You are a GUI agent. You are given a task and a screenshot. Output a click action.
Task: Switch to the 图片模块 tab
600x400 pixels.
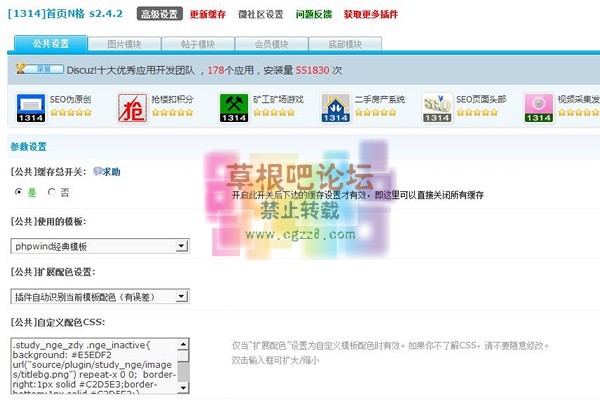pos(124,44)
